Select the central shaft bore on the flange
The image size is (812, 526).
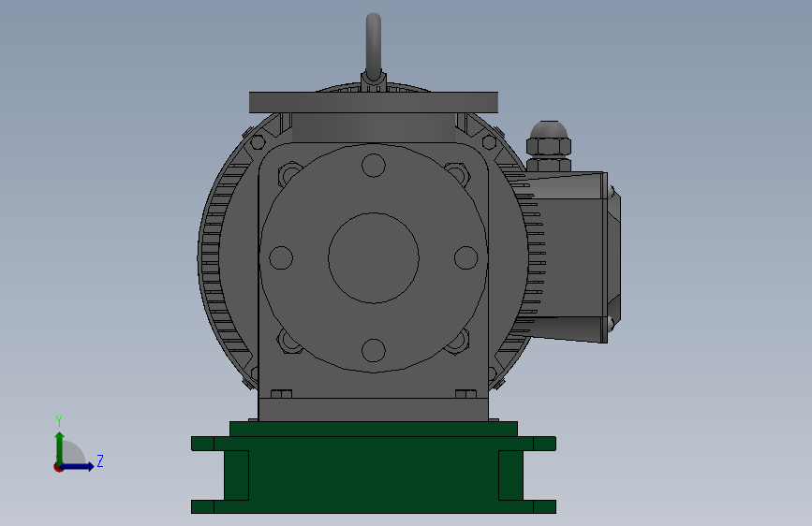[374, 257]
